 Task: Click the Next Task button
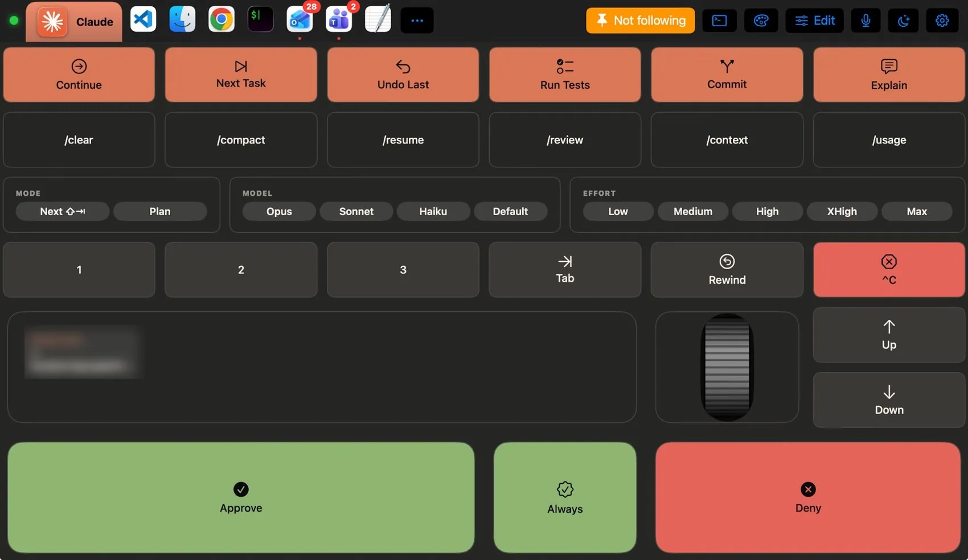click(x=241, y=75)
